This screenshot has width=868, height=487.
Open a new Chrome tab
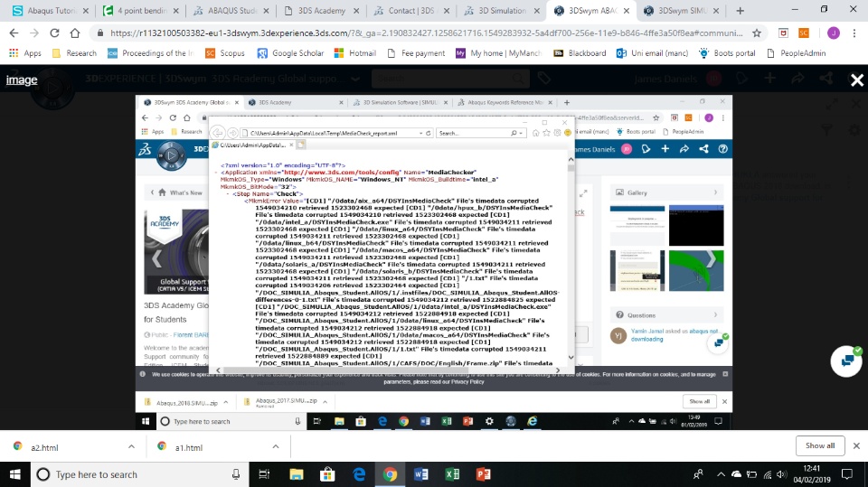[x=741, y=11]
